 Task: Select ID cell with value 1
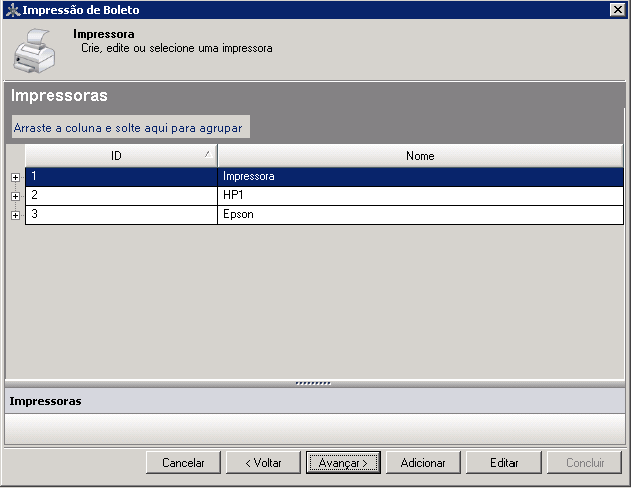121,177
